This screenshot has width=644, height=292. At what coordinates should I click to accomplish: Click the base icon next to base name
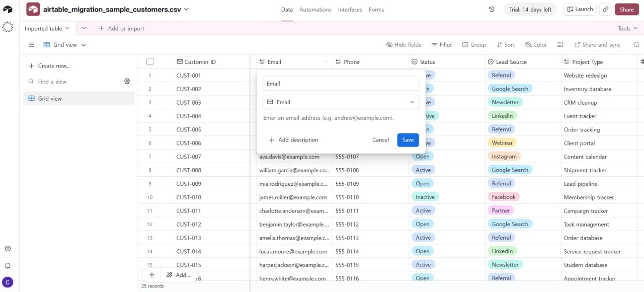pyautogui.click(x=33, y=9)
